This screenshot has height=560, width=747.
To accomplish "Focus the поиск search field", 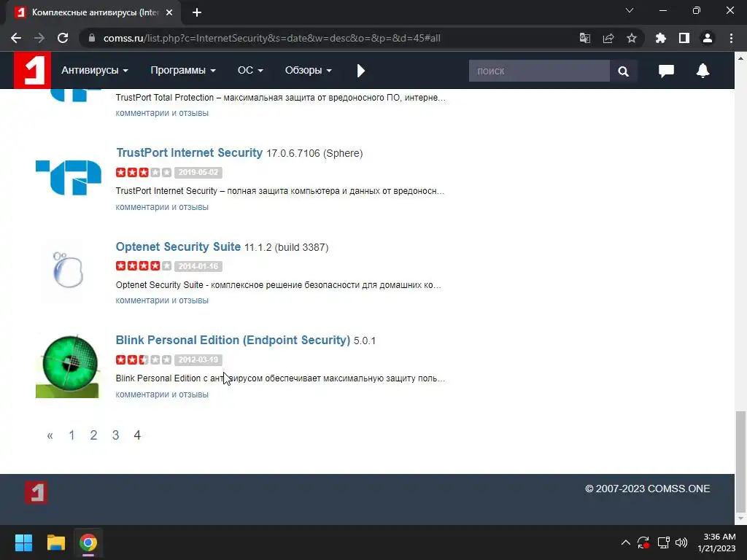I will click(x=539, y=71).
